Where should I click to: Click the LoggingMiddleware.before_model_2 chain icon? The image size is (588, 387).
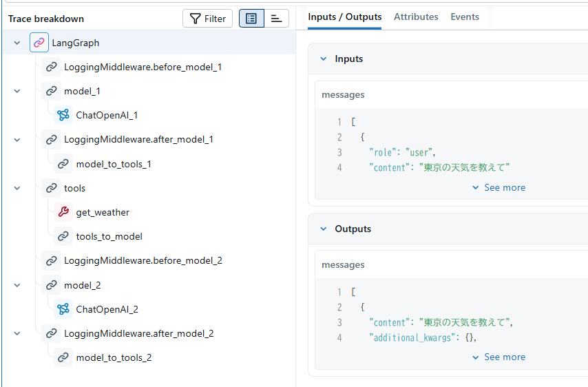pyautogui.click(x=51, y=260)
